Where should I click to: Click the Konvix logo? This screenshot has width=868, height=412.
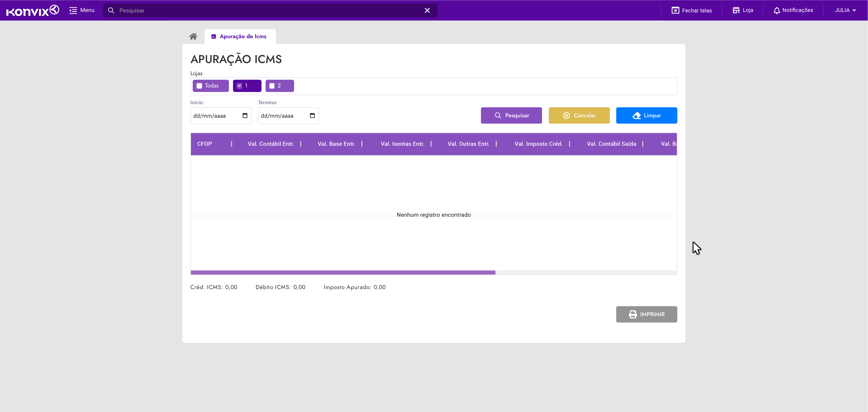click(33, 10)
